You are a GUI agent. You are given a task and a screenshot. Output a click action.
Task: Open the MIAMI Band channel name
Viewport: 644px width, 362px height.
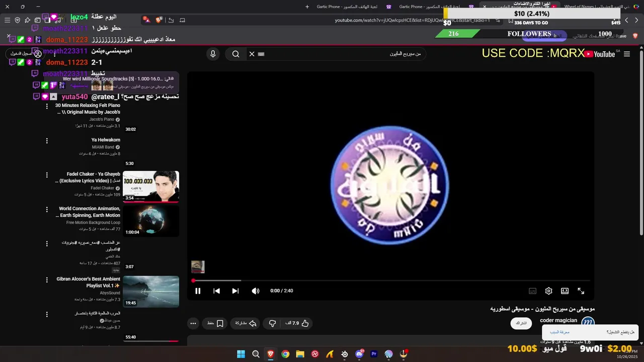tap(103, 147)
